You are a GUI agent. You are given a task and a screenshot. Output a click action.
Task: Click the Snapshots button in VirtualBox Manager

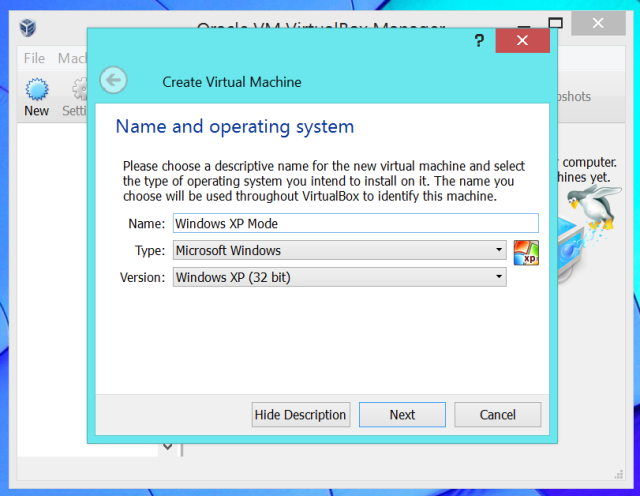click(x=574, y=97)
